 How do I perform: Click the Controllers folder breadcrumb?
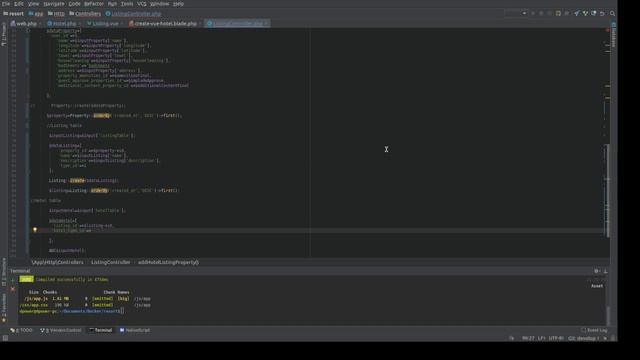(x=85, y=13)
